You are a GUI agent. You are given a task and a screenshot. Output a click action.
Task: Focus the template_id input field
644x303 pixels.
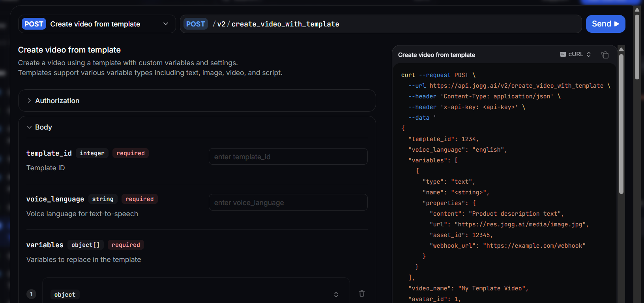[x=288, y=157]
